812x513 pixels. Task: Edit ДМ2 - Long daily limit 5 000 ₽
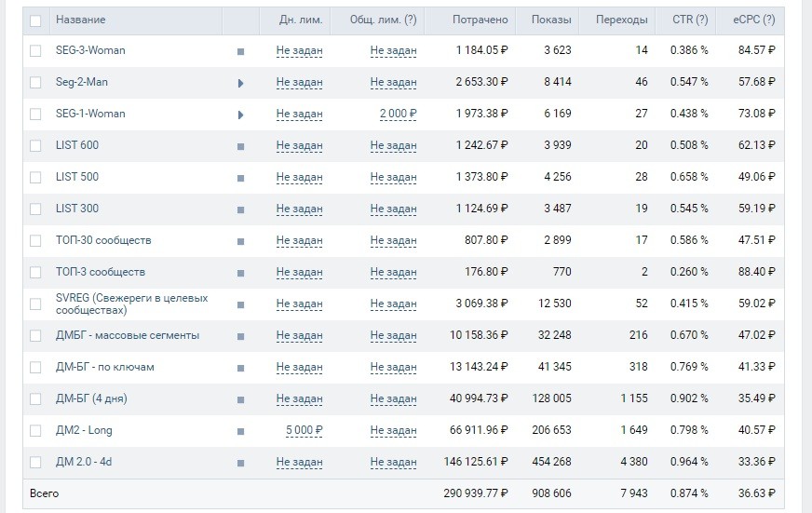click(x=304, y=430)
